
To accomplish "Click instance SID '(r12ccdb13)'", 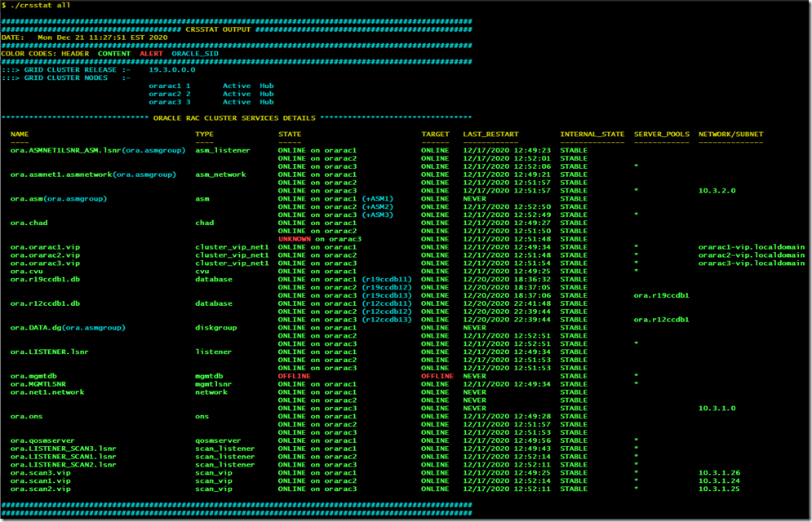I will pos(386,320).
